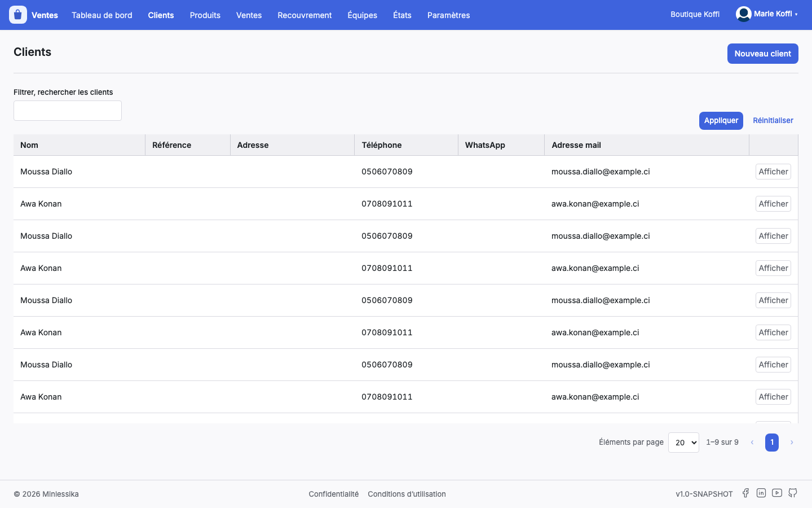Click the Boutique Koffi shop name

[x=695, y=14]
